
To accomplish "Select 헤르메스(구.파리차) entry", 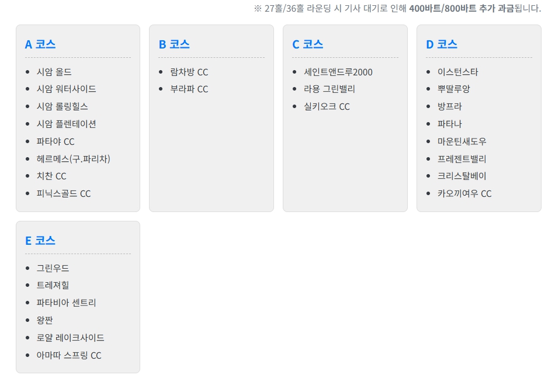I will pos(73,159).
